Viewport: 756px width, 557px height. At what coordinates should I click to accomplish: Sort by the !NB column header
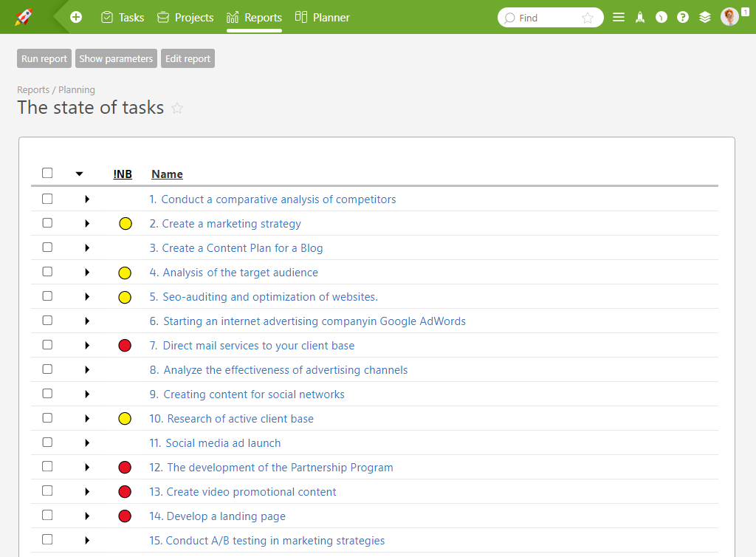click(x=123, y=174)
